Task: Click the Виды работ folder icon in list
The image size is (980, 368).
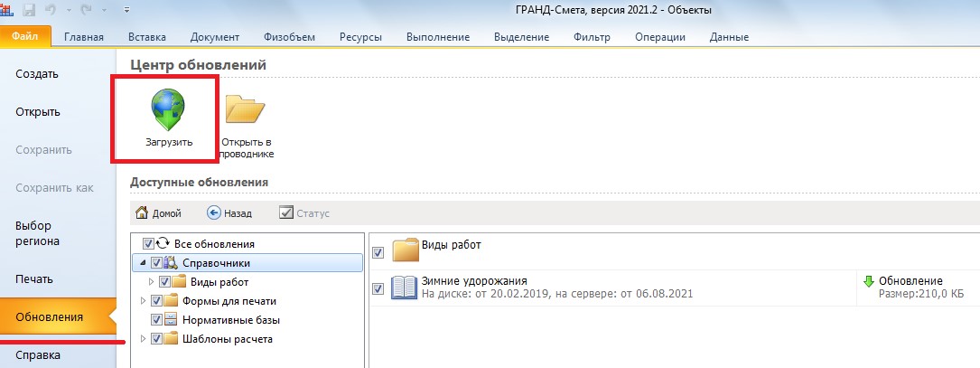Action: (x=406, y=250)
